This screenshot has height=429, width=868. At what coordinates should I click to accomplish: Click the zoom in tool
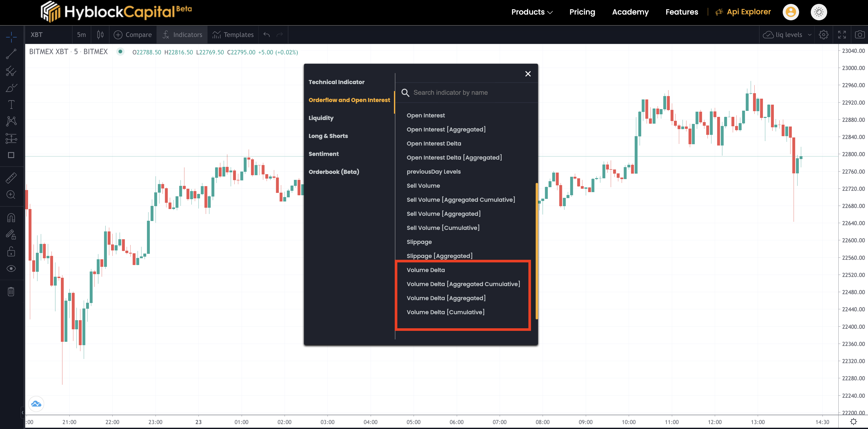pos(11,195)
